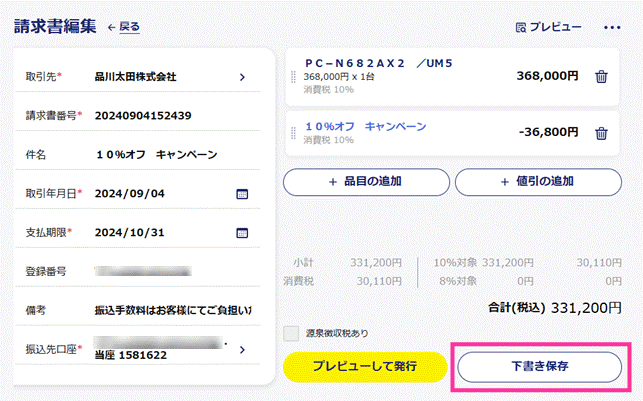Image resolution: width=643 pixels, height=401 pixels.
Task: Grab the drag handle of PC-N682AX2 item
Action: pos(293,77)
